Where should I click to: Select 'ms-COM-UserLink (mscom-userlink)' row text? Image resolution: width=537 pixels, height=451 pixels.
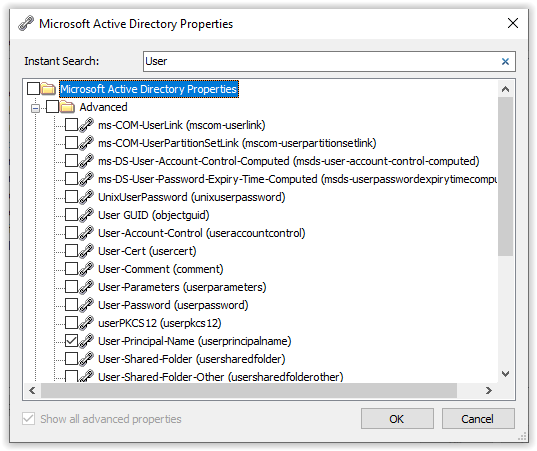(182, 125)
